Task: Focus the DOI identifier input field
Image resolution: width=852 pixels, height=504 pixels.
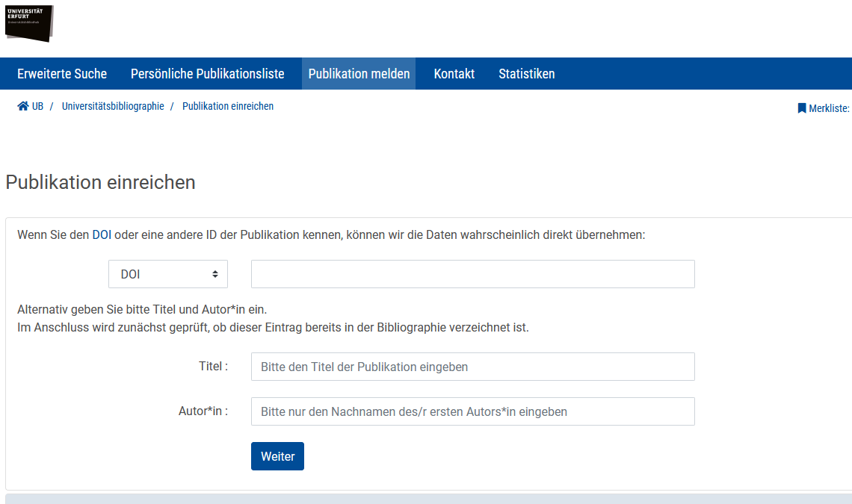Action: pyautogui.click(x=472, y=274)
